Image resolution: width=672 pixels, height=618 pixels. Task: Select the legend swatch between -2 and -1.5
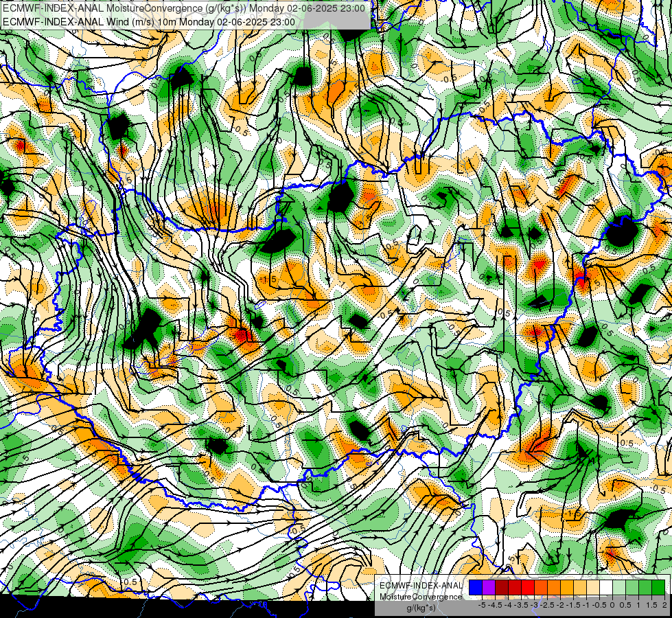pyautogui.click(x=567, y=588)
